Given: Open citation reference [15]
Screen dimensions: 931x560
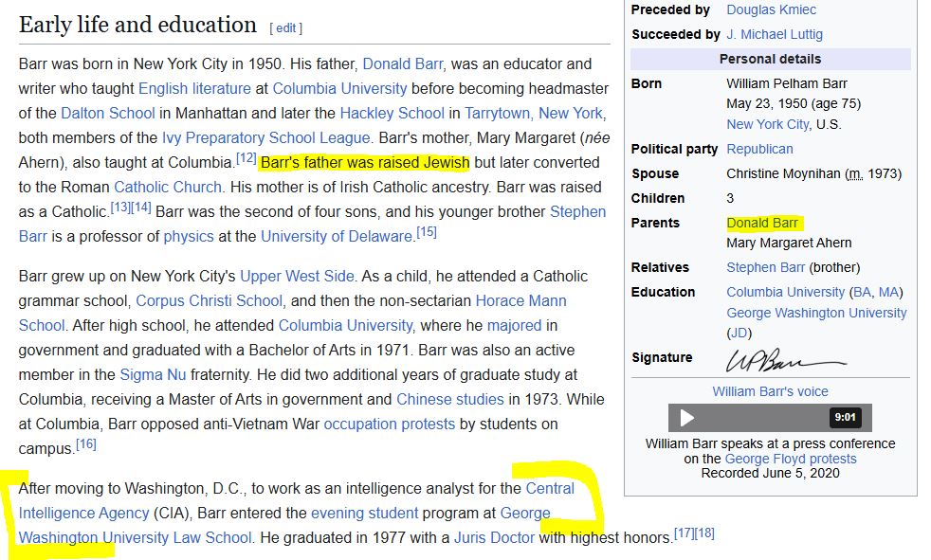Looking at the screenshot, I should click(427, 231).
